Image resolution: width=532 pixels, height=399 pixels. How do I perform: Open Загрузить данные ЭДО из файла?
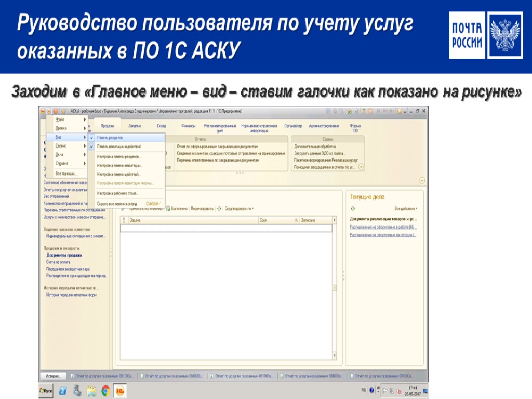[x=320, y=153]
